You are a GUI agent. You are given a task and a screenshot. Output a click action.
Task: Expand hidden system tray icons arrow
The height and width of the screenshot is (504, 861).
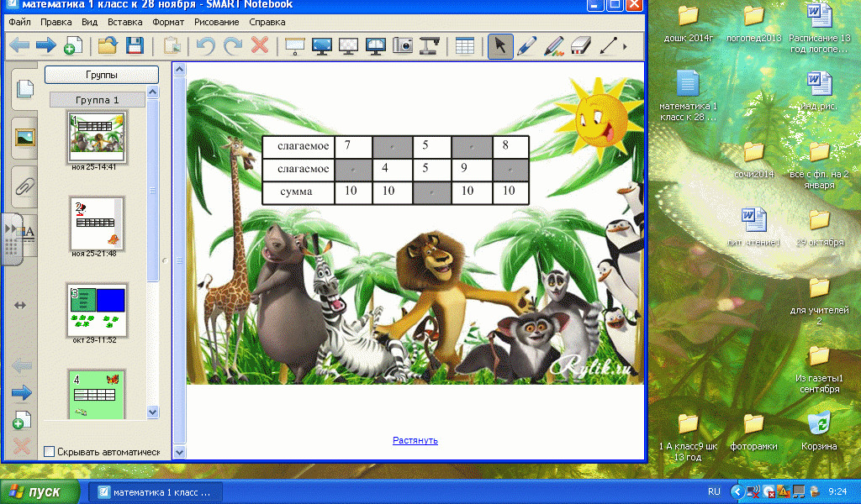737,491
